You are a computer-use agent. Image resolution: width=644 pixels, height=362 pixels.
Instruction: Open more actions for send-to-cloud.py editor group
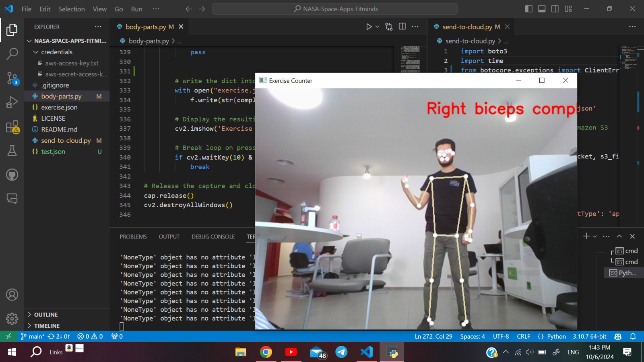point(632,27)
